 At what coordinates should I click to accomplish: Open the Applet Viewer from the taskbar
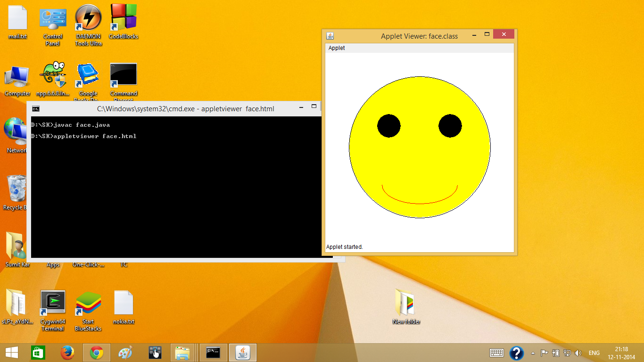242,352
